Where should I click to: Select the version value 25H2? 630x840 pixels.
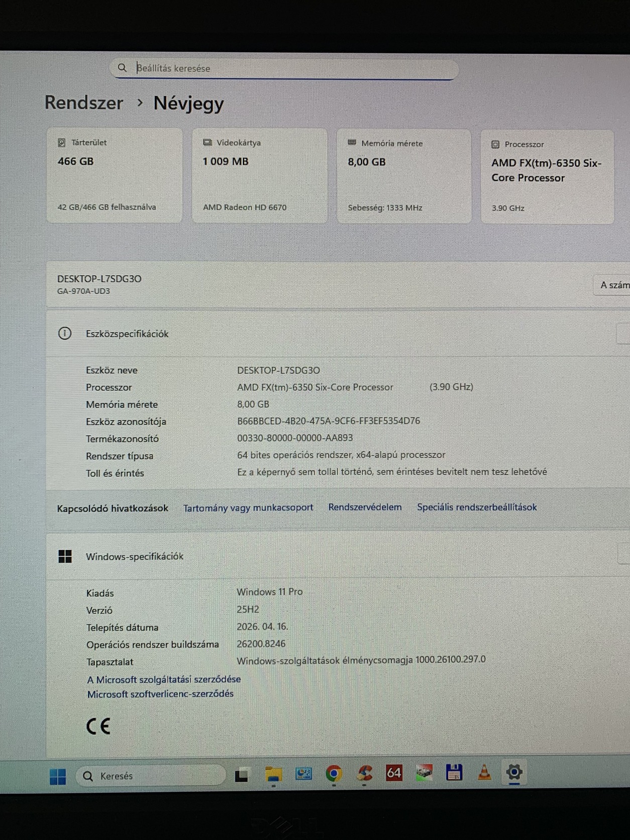248,609
